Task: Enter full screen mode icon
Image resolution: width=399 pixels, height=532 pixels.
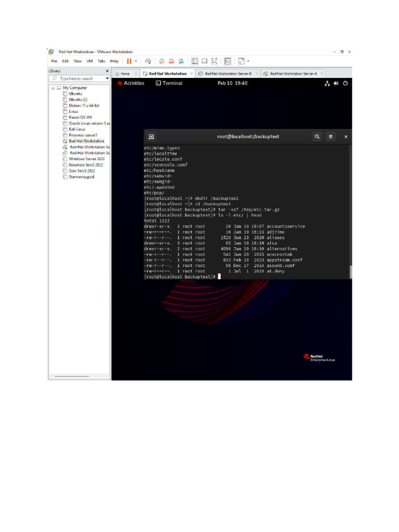Action: (x=214, y=61)
